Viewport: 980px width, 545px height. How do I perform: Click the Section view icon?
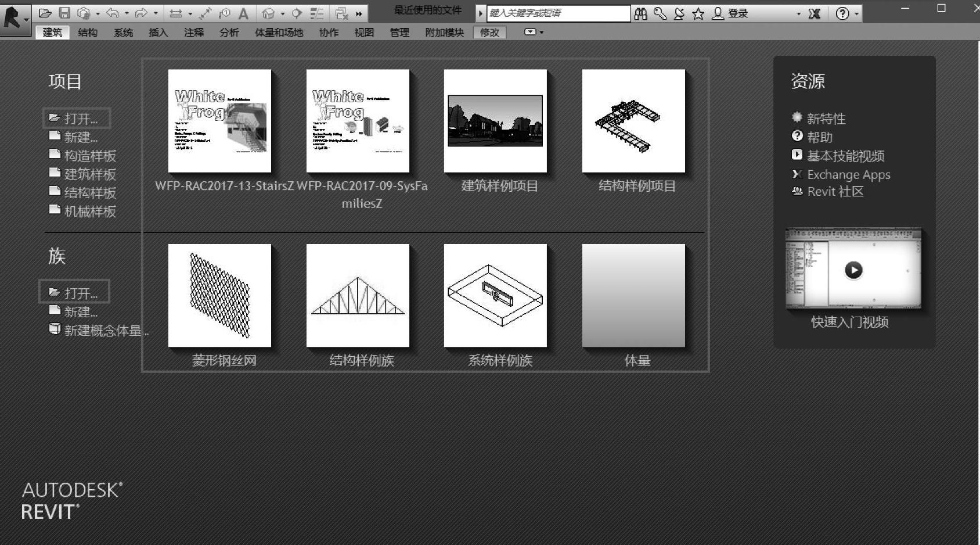[297, 13]
